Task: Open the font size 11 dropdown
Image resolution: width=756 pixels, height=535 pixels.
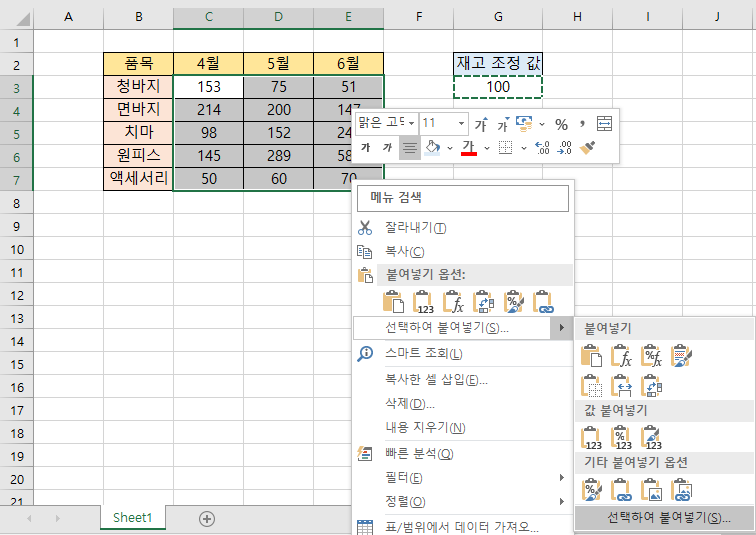Action: [461, 123]
